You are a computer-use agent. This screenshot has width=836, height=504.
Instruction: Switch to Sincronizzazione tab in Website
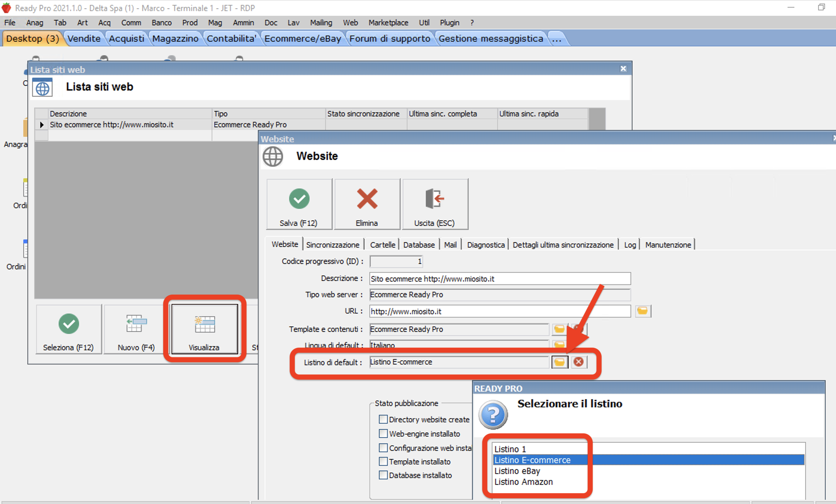pos(333,245)
